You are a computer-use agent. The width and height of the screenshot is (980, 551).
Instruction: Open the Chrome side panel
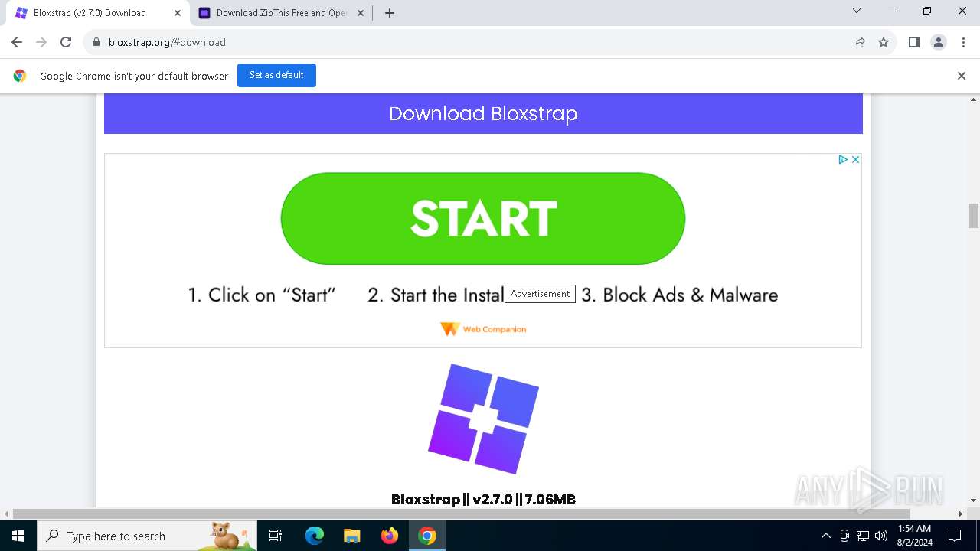pyautogui.click(x=914, y=42)
